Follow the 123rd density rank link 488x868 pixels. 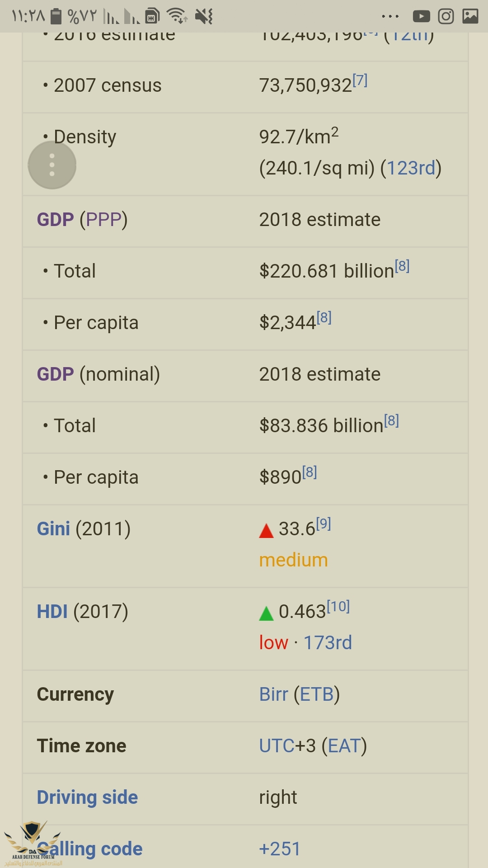pyautogui.click(x=411, y=168)
